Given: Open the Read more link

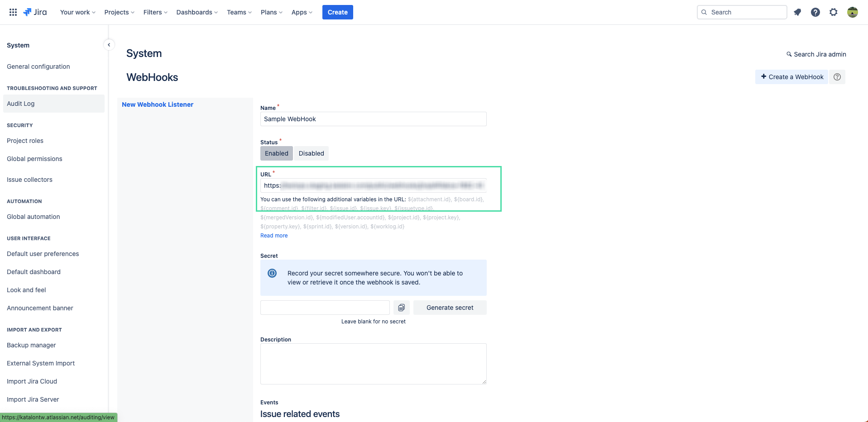Looking at the screenshot, I should (273, 235).
